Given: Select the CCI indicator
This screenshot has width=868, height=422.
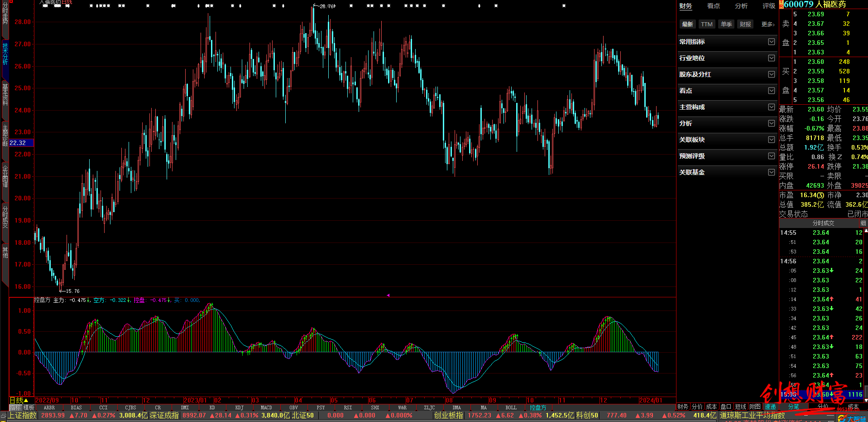Looking at the screenshot, I should [103, 407].
